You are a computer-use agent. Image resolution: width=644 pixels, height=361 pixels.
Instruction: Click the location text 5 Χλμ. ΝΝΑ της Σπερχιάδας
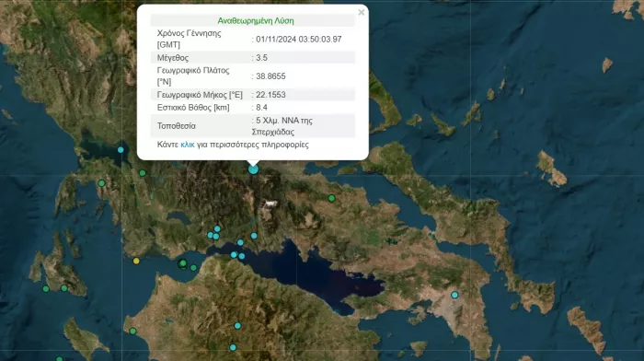pos(282,126)
